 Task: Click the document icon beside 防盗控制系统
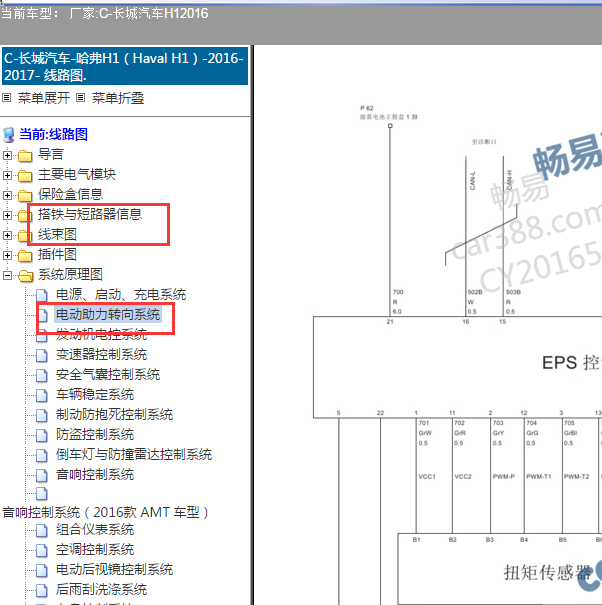[42, 436]
